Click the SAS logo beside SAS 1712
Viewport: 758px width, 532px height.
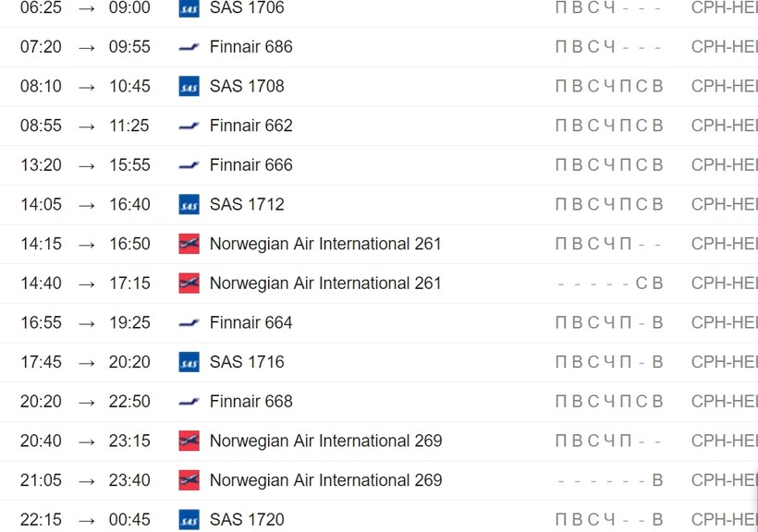(189, 204)
